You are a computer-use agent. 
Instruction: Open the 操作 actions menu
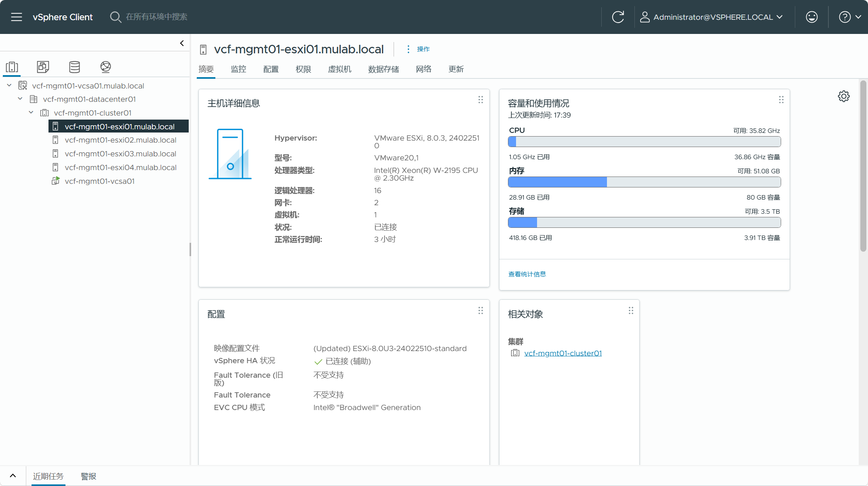[418, 49]
